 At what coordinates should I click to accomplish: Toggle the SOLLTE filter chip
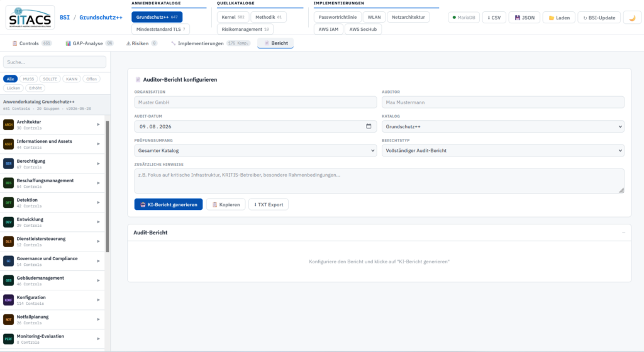(50, 79)
